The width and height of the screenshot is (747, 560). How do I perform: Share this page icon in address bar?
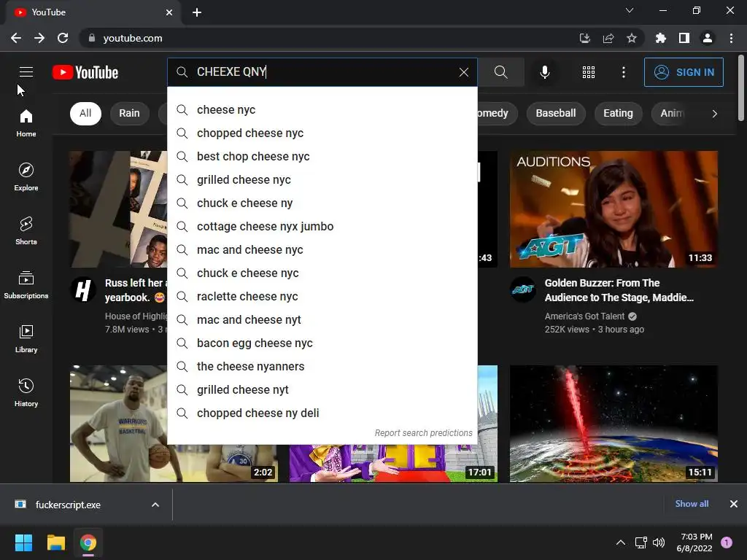coord(608,38)
